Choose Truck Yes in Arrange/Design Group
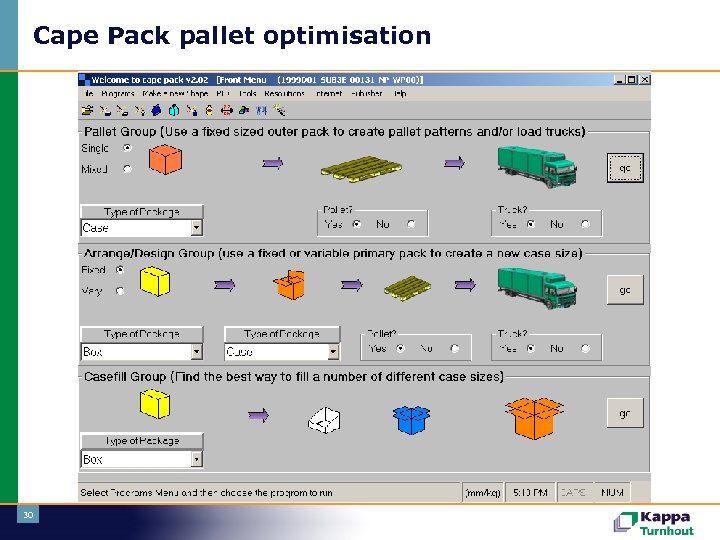The width and height of the screenshot is (720, 540). click(x=531, y=349)
